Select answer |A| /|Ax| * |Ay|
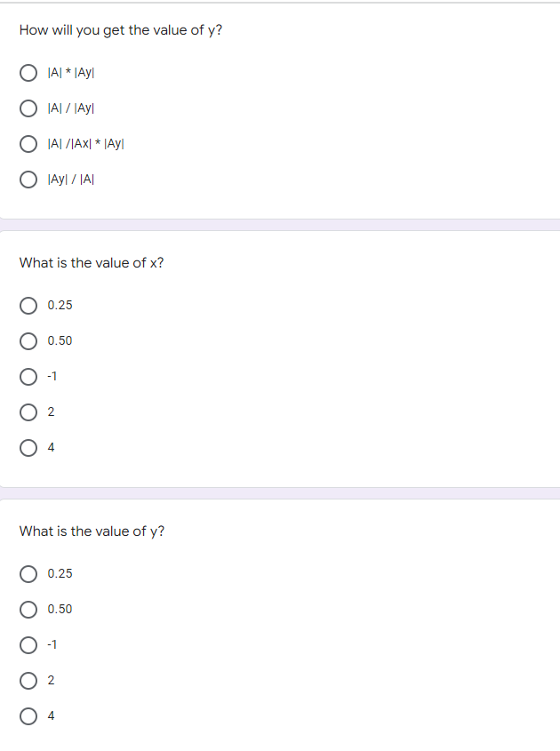The width and height of the screenshot is (560, 751). click(28, 144)
